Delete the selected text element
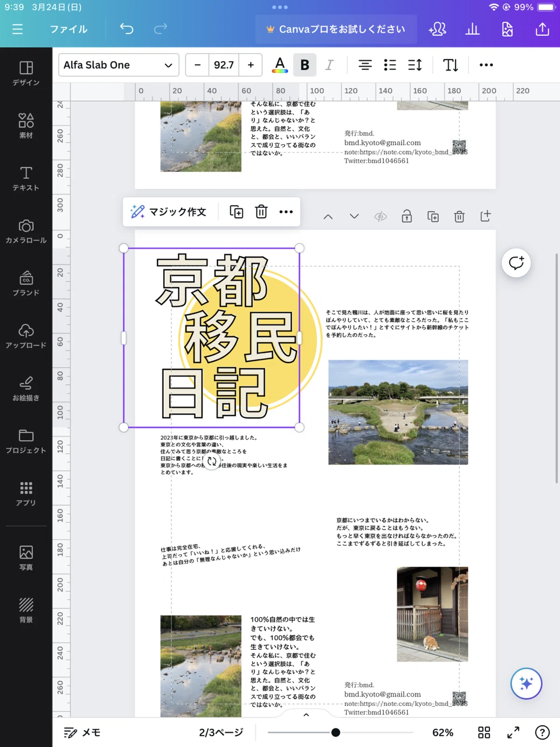The image size is (560, 747). 261,212
